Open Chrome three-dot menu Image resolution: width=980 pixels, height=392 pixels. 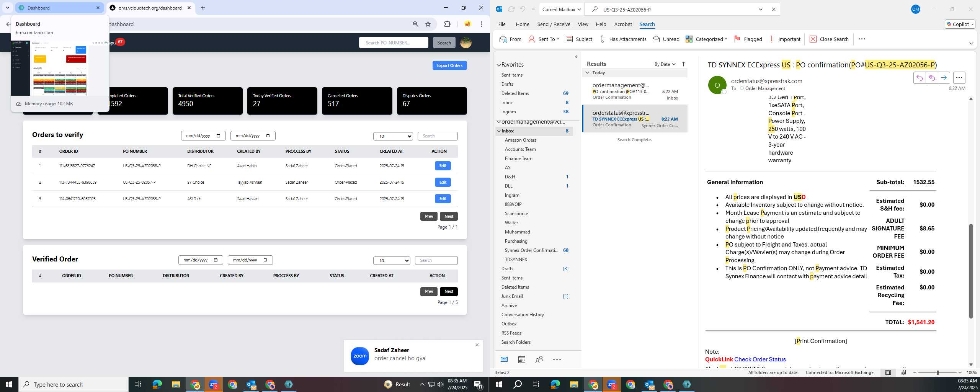coord(482,24)
